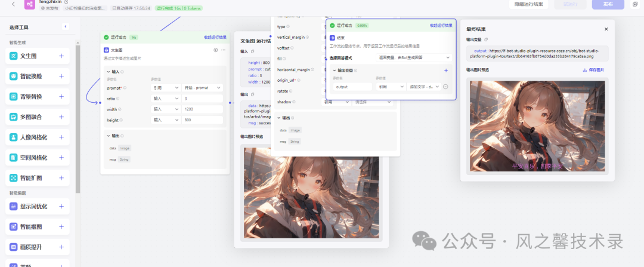
Task: Open the 开始 - promat reference dropdown
Action: click(202, 88)
